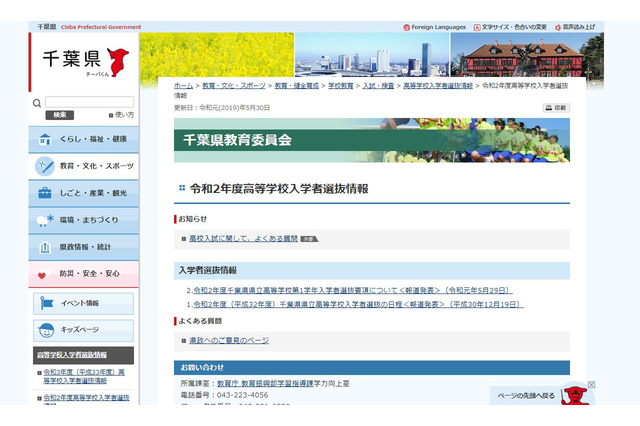Click the pencil icon for 教育・文化・スポーツ
Image resolution: width=640 pixels, height=426 pixels.
point(45,166)
